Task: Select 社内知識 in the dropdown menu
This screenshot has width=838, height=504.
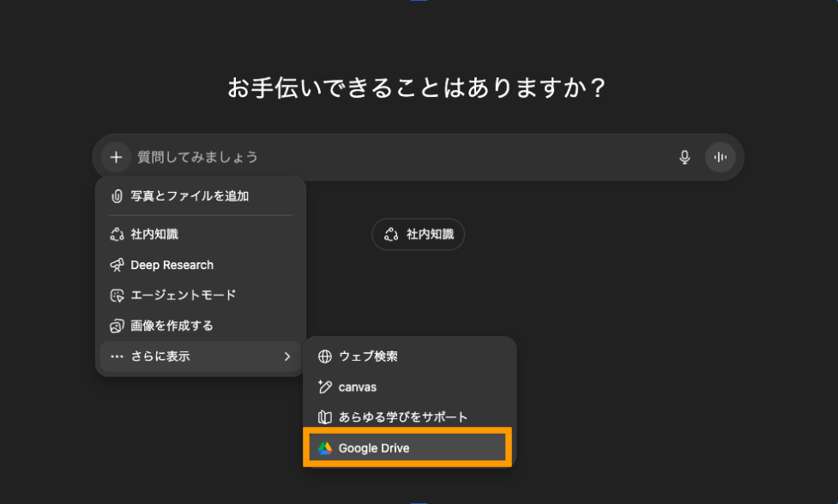Action: click(154, 234)
